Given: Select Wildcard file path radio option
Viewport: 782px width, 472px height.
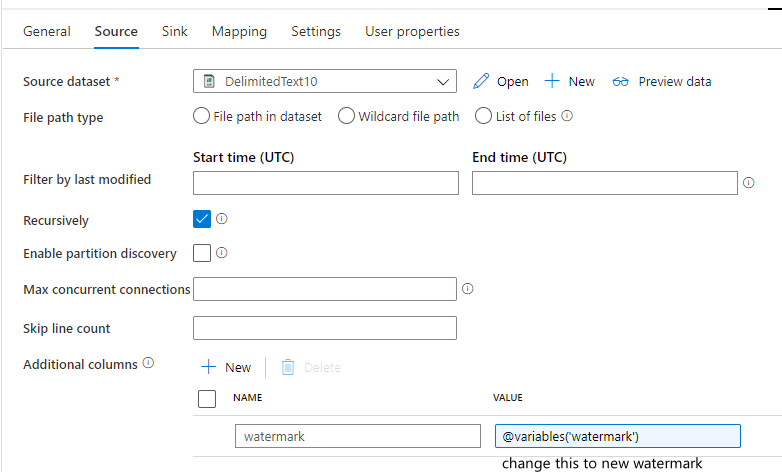Looking at the screenshot, I should point(346,116).
